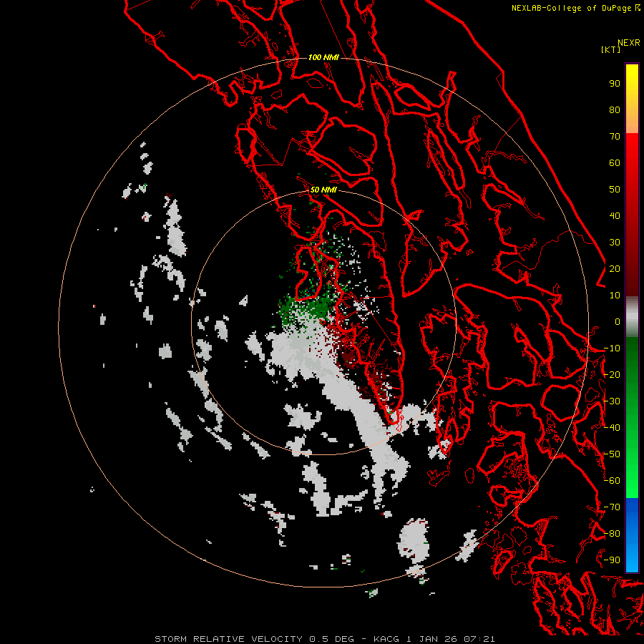Click the -10 value on the velocity scale
This screenshot has width=644, height=644.
[x=612, y=348]
